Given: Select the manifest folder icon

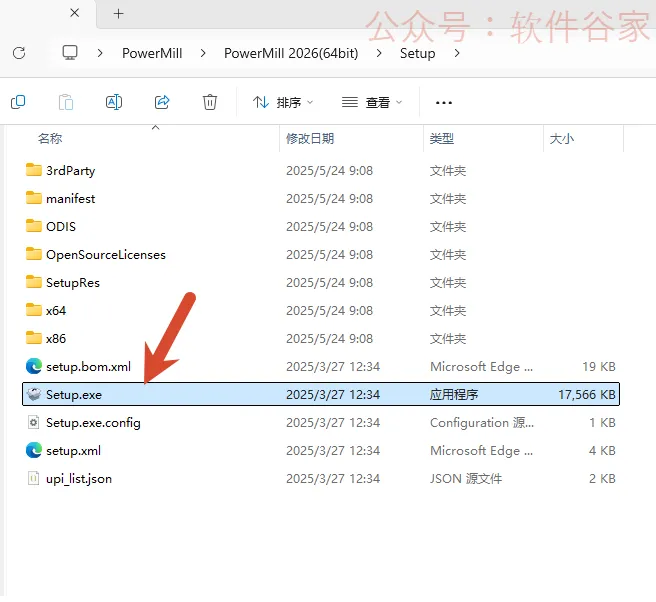Looking at the screenshot, I should 33,198.
